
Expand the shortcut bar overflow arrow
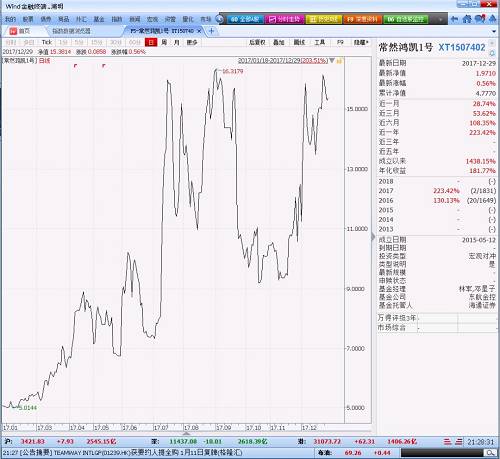tap(440, 20)
